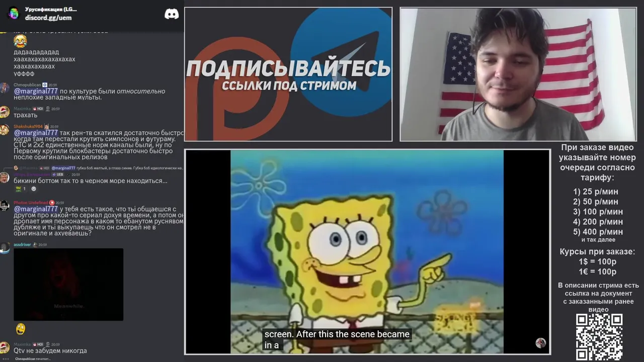The width and height of the screenshot is (644, 362).
Task: Open the assdriver username
Action: [x=23, y=245]
